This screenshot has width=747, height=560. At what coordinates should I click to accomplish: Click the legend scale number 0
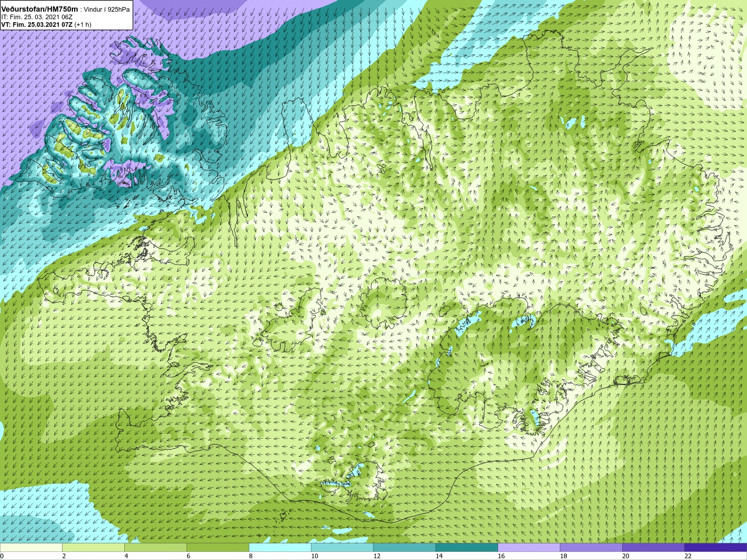pos(2,556)
